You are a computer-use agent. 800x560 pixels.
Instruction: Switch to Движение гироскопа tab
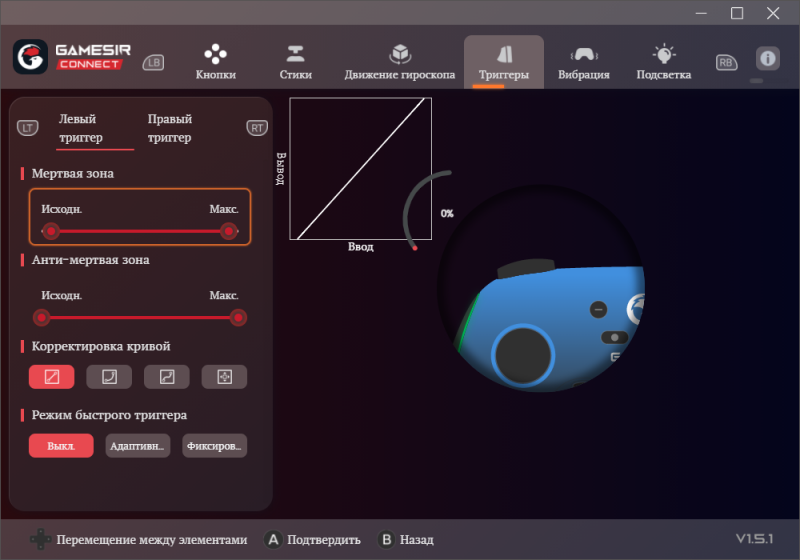pos(399,62)
